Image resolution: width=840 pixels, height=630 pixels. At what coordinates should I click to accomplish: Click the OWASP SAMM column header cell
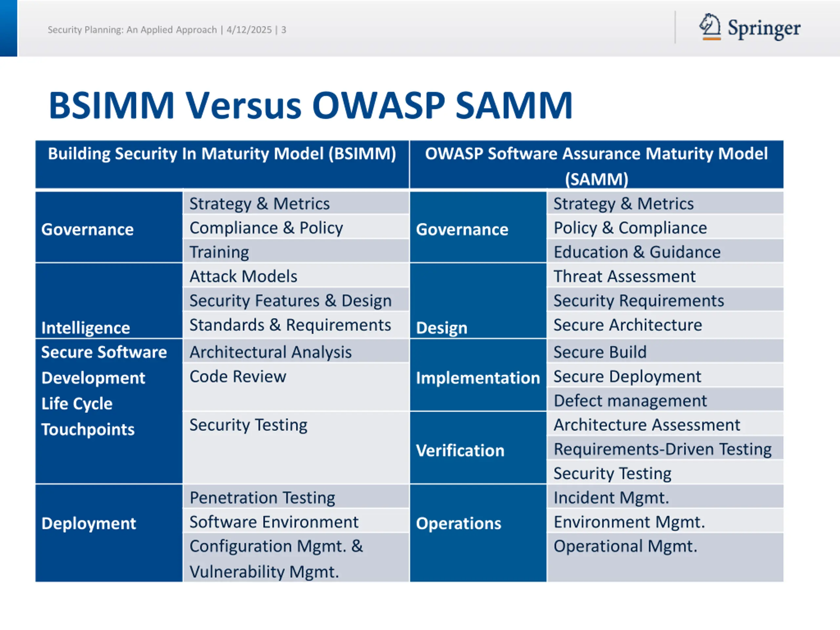597,164
